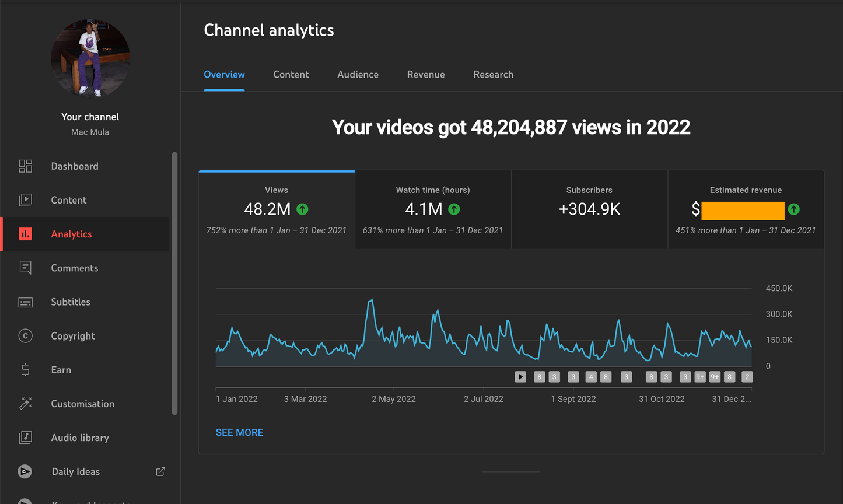Click the '150.0K' y-axis value
Screen dimensions: 843x504
[779, 339]
